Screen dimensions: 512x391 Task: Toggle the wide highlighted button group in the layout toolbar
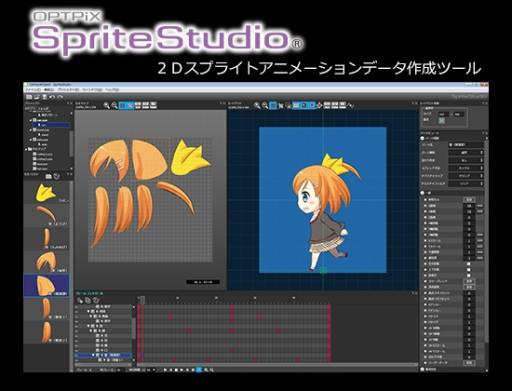305,105
